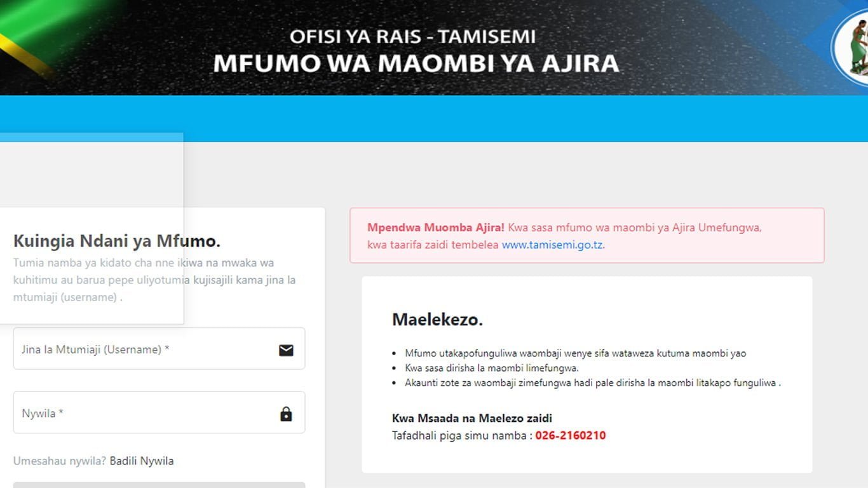Screen dimensions: 868x488
Task: Click the login button below Badili Nywila
Action: [159, 485]
